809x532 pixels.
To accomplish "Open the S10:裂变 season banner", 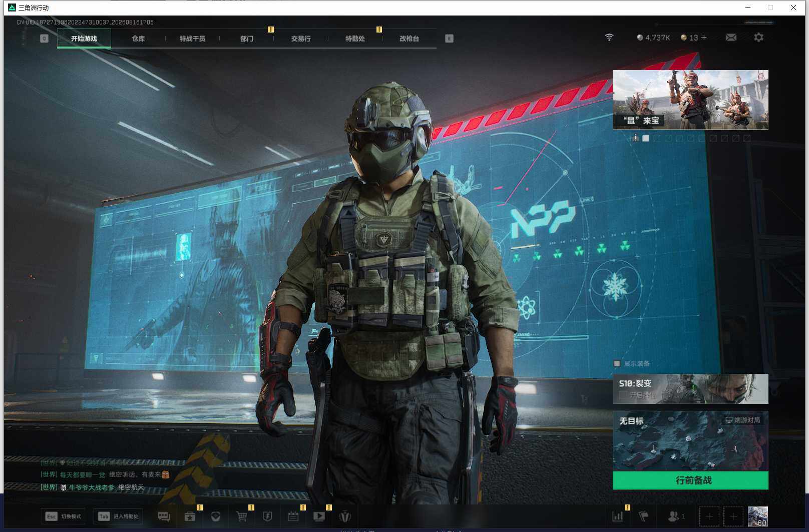I will coord(690,389).
